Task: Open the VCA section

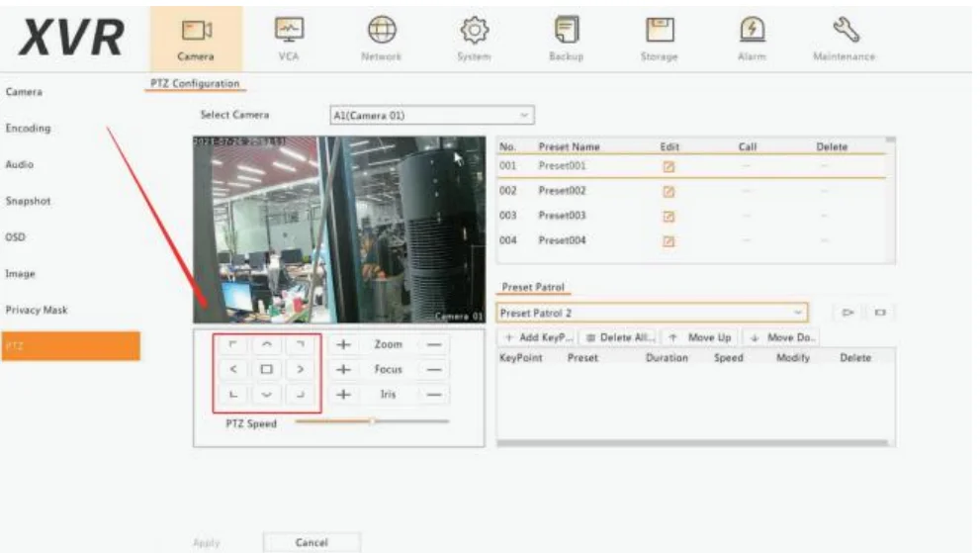Action: [x=289, y=39]
